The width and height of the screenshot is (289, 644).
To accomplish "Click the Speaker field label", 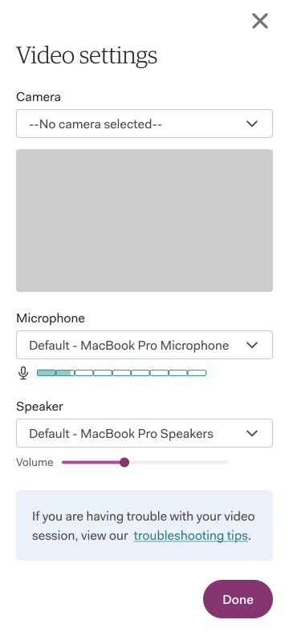I will [39, 407].
